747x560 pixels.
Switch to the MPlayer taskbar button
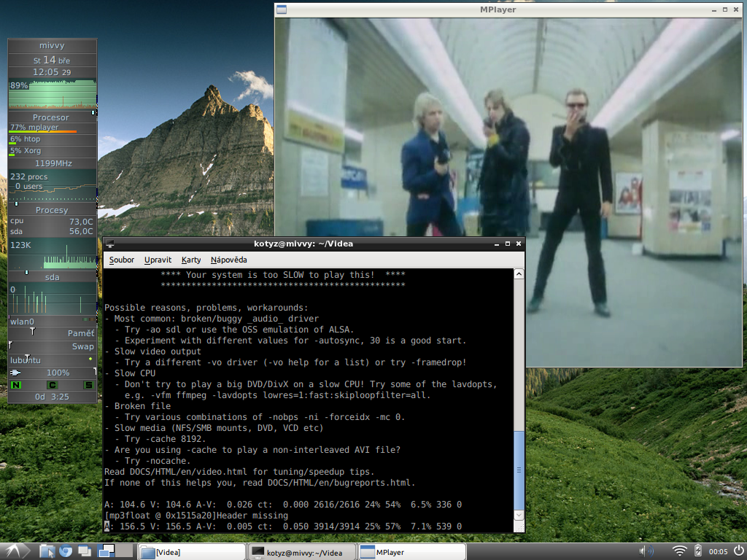411,552
